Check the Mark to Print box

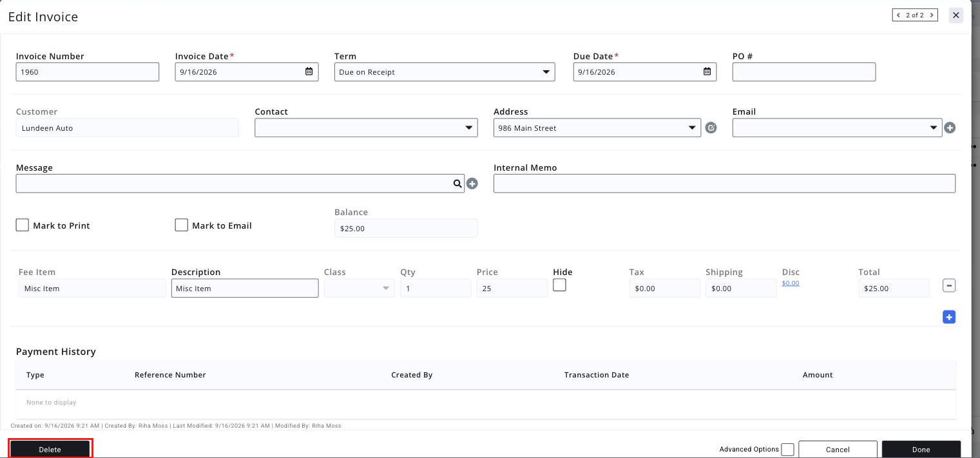22,225
